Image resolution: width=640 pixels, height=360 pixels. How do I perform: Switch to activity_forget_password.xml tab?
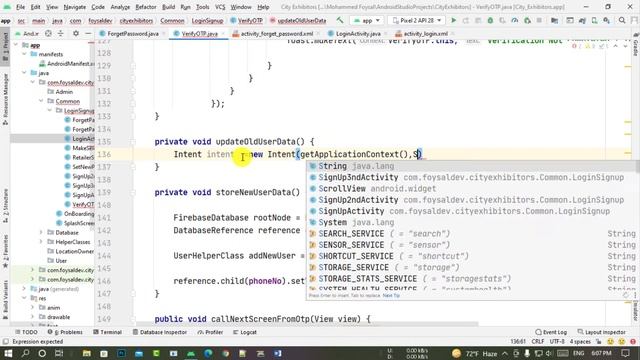276,34
